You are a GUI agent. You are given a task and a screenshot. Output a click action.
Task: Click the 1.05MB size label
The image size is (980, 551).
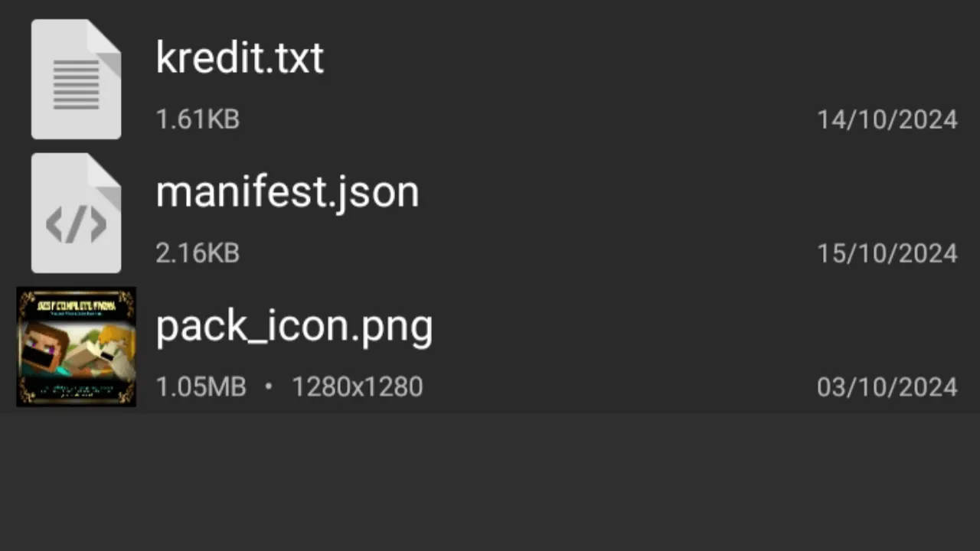tap(201, 387)
